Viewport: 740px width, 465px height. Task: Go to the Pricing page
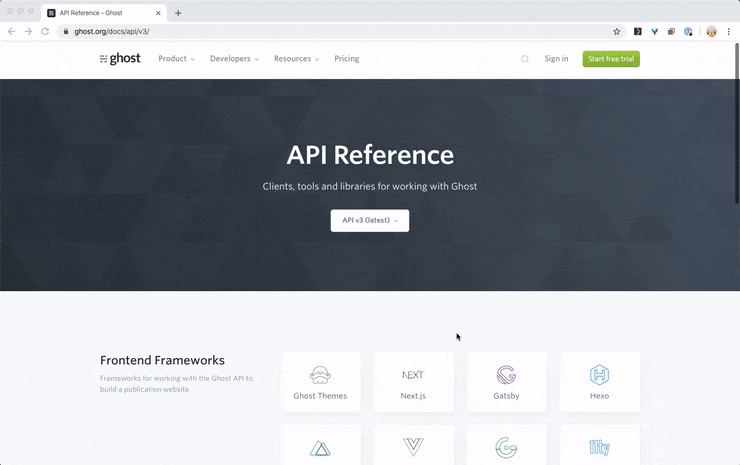click(347, 59)
